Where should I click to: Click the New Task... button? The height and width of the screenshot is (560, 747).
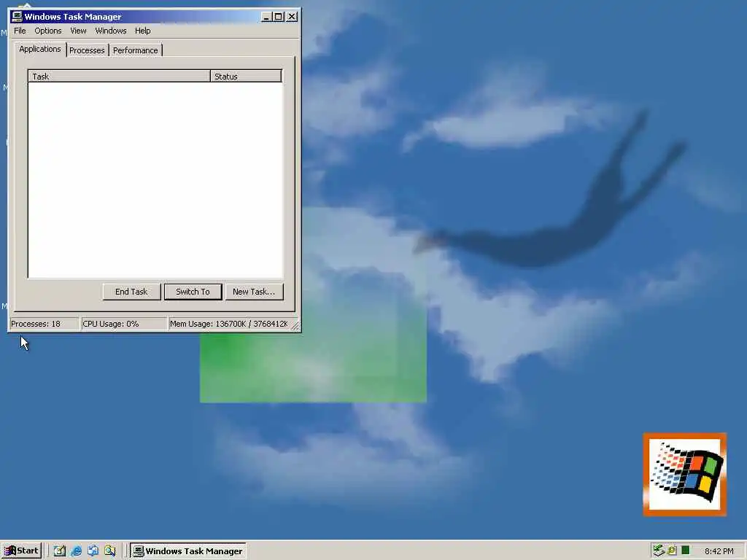[x=254, y=292]
